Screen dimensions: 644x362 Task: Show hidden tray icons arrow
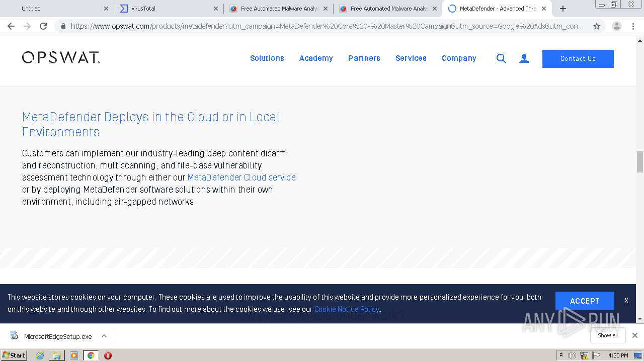coord(561,355)
